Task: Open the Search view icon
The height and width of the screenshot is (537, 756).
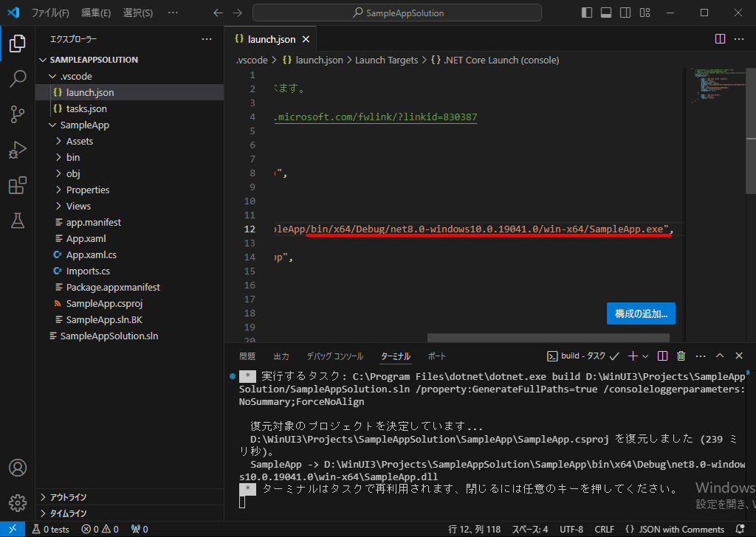Action: point(18,78)
